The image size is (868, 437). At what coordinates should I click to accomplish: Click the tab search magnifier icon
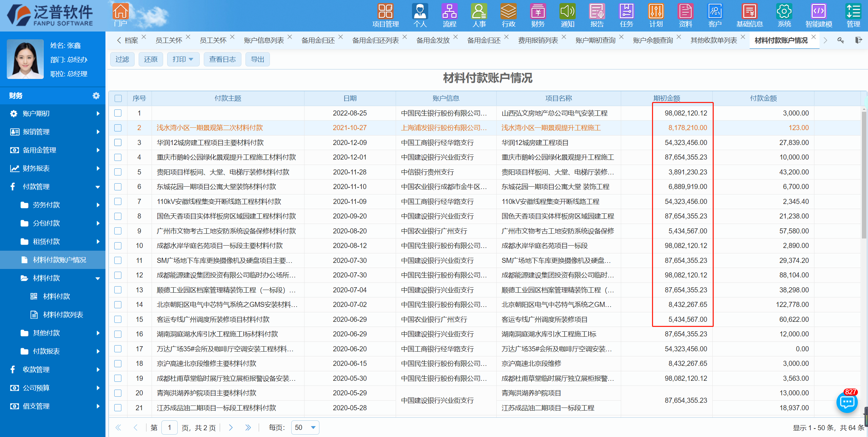841,40
